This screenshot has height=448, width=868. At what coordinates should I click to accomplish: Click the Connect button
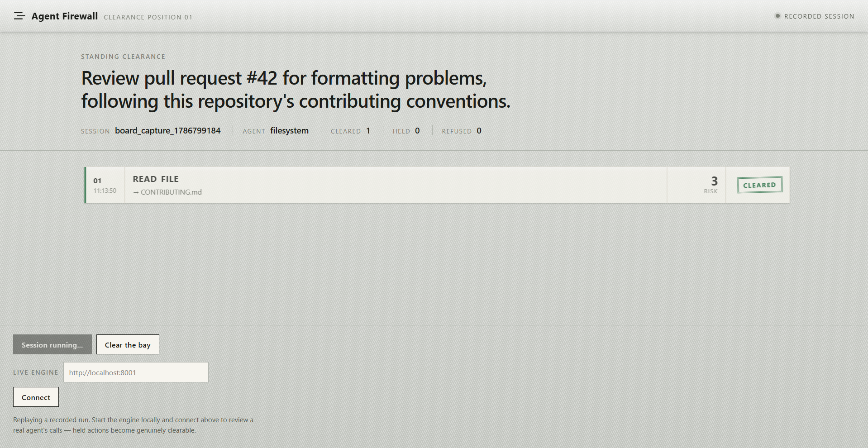[x=36, y=397]
